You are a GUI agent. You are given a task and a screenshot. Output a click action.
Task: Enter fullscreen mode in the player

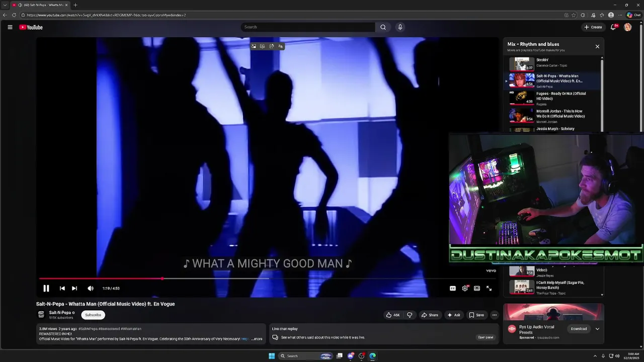coord(489,288)
